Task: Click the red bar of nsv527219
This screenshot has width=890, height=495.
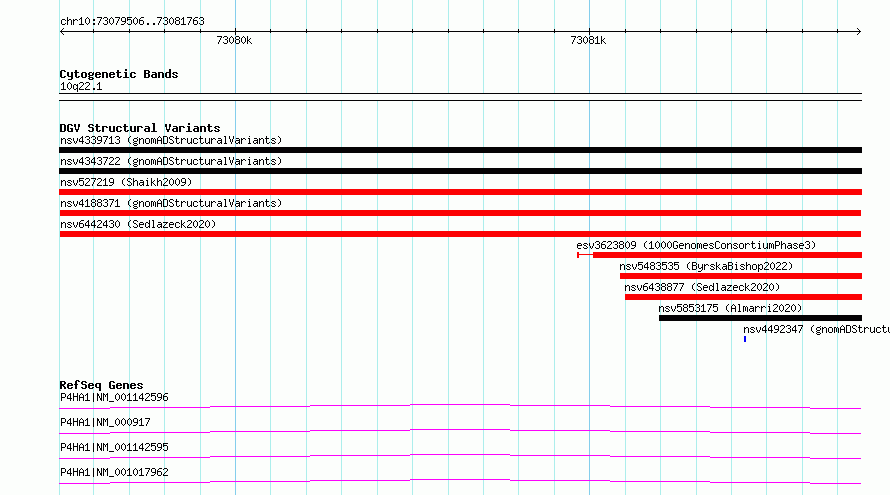Action: (x=460, y=192)
